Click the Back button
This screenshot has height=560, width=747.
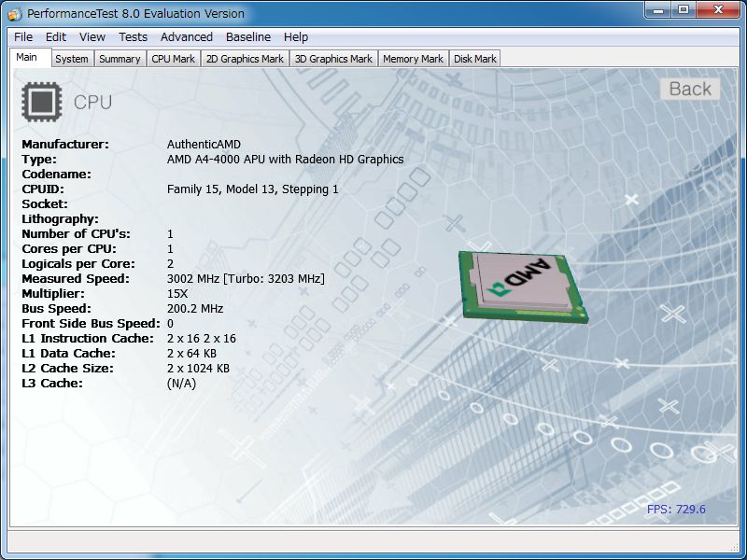pos(690,89)
